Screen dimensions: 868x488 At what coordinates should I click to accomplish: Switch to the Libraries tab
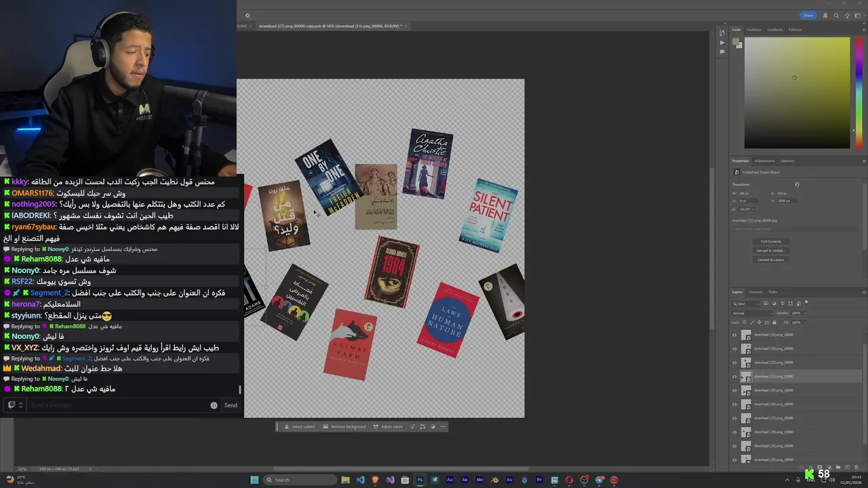click(787, 161)
